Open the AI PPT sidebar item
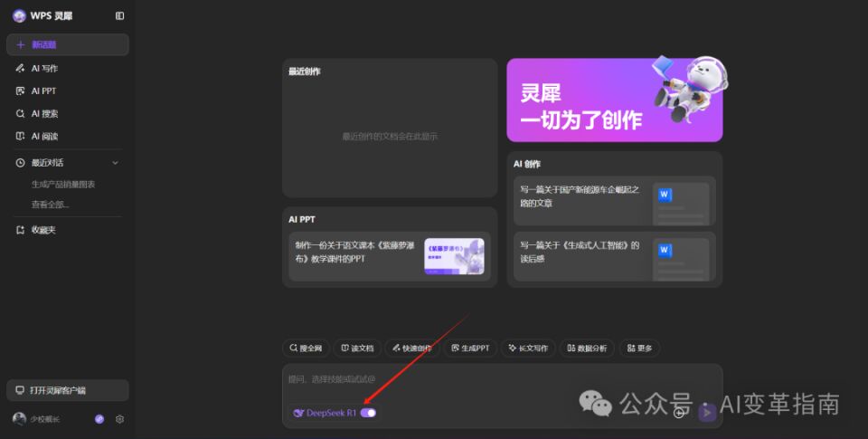Screen dimensions: 868x439 [x=43, y=91]
